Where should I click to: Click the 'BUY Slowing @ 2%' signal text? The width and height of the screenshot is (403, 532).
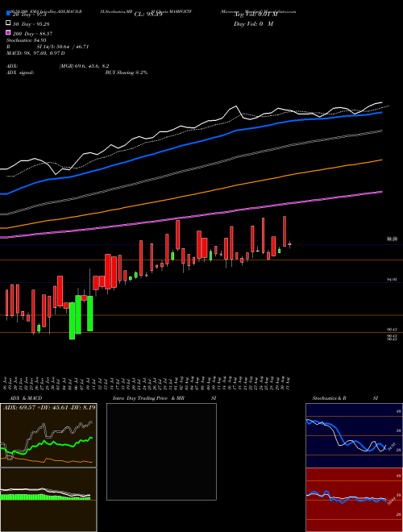(127, 73)
